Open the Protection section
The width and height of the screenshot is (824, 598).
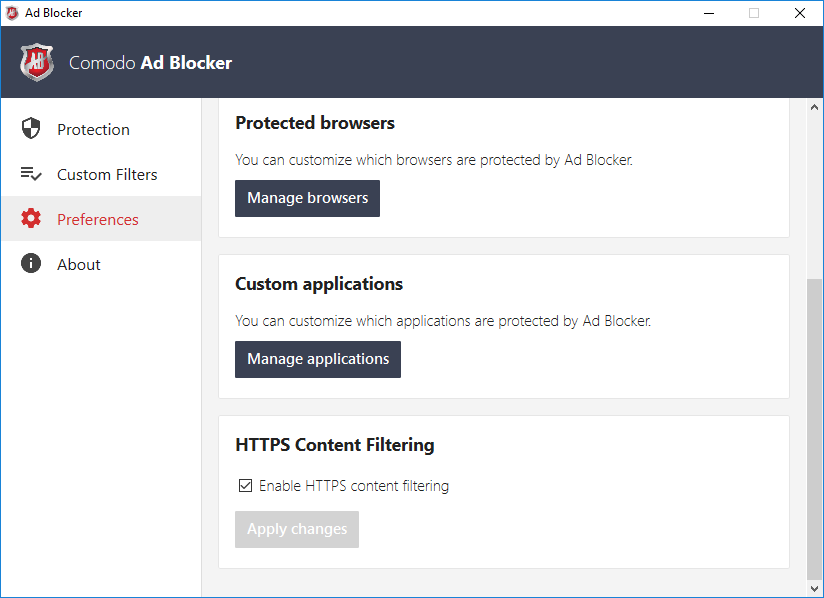(93, 129)
